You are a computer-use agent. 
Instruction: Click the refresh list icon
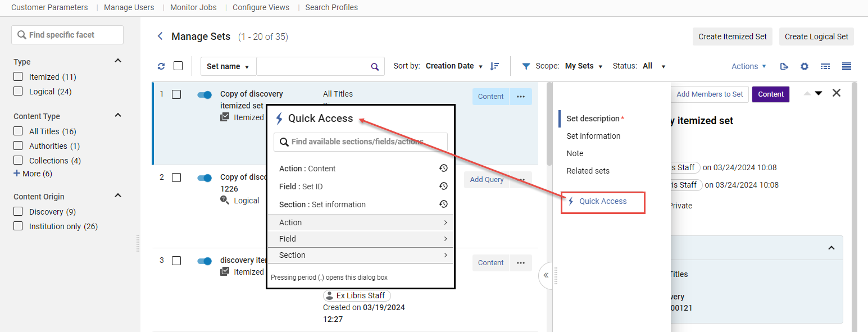[161, 66]
